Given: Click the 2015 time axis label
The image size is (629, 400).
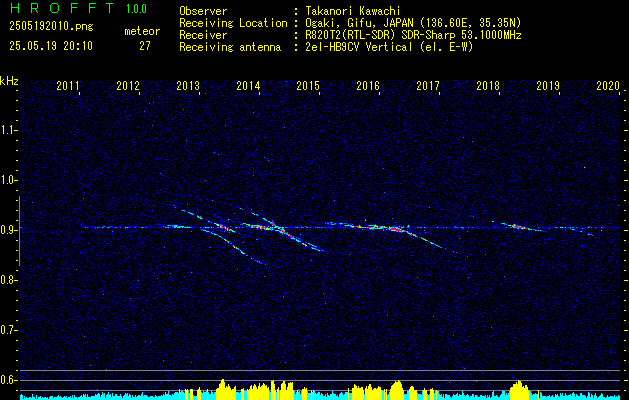Looking at the screenshot, I should (308, 85).
